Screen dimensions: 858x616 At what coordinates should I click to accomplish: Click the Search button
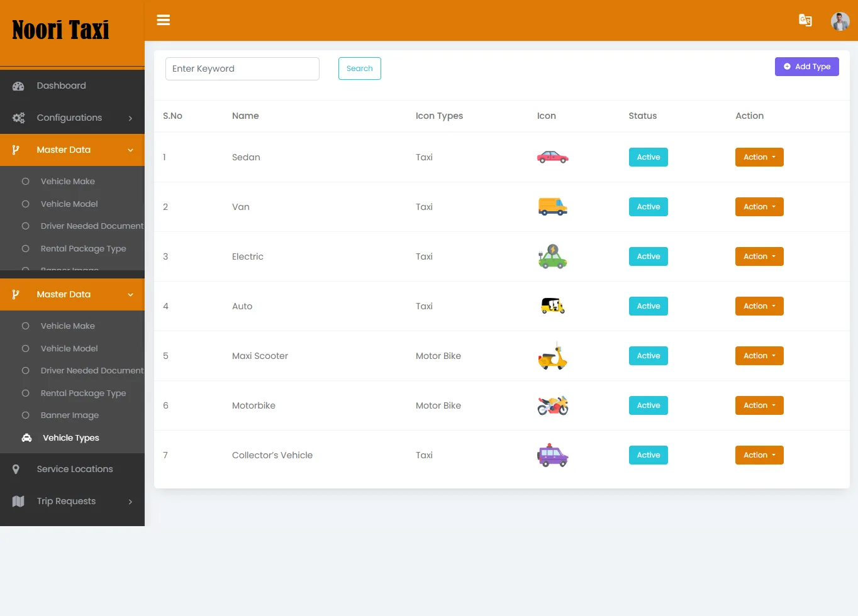[359, 69]
